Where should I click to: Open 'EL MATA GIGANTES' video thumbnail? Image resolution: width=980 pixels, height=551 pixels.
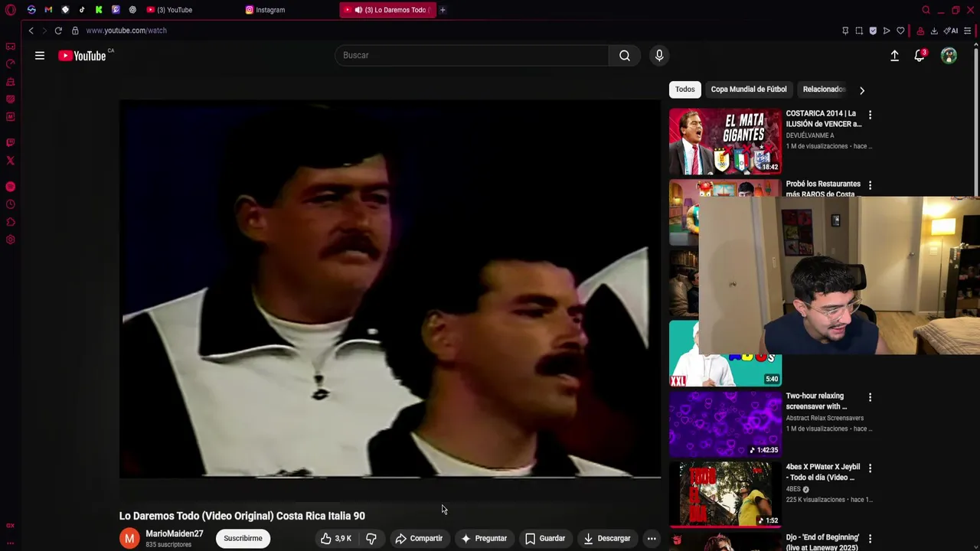point(725,142)
